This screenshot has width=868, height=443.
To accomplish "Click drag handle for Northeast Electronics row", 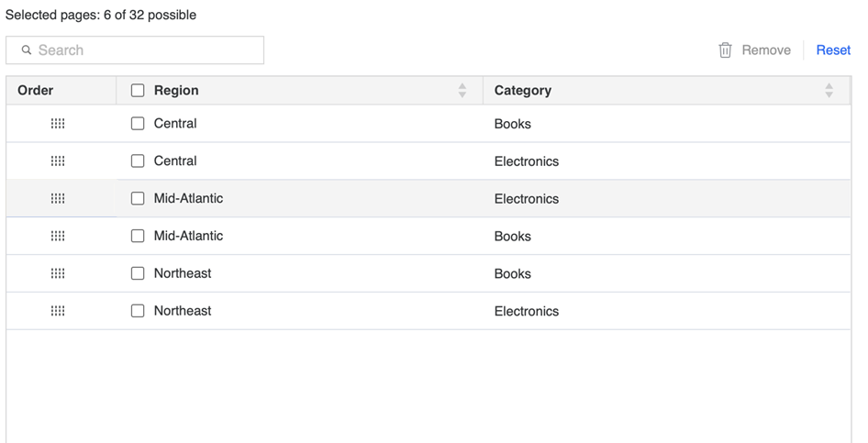I will (x=58, y=311).
